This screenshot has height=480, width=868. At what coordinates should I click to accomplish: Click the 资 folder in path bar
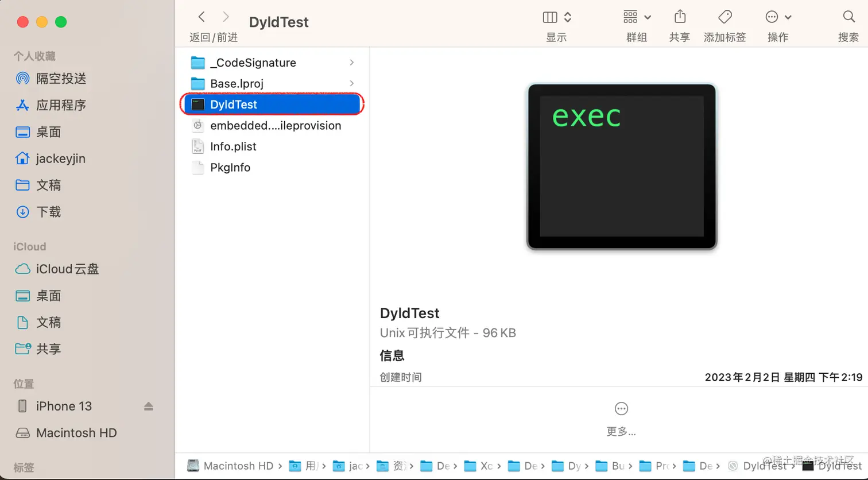tap(392, 466)
